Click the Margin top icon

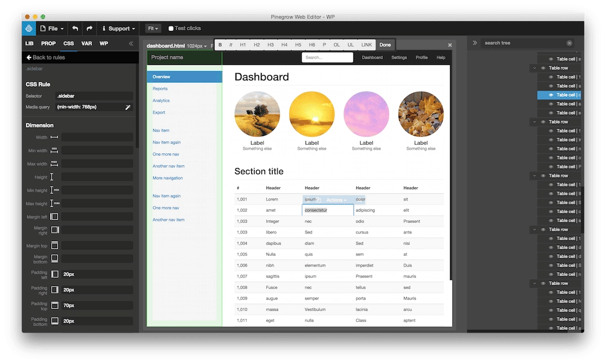pos(55,245)
